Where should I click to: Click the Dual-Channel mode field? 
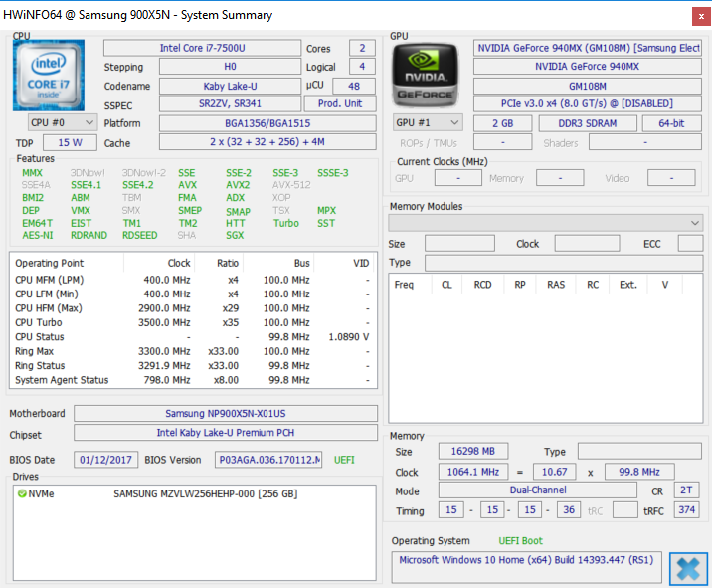(x=538, y=490)
